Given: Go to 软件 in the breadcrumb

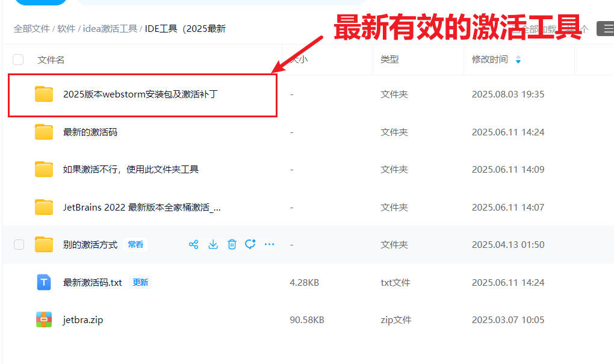Looking at the screenshot, I should [66, 28].
